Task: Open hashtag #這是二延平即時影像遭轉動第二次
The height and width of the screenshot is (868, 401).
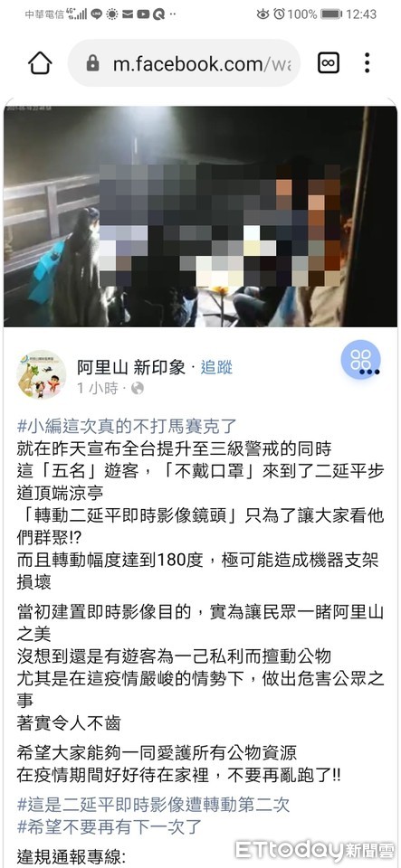Action: point(153,805)
